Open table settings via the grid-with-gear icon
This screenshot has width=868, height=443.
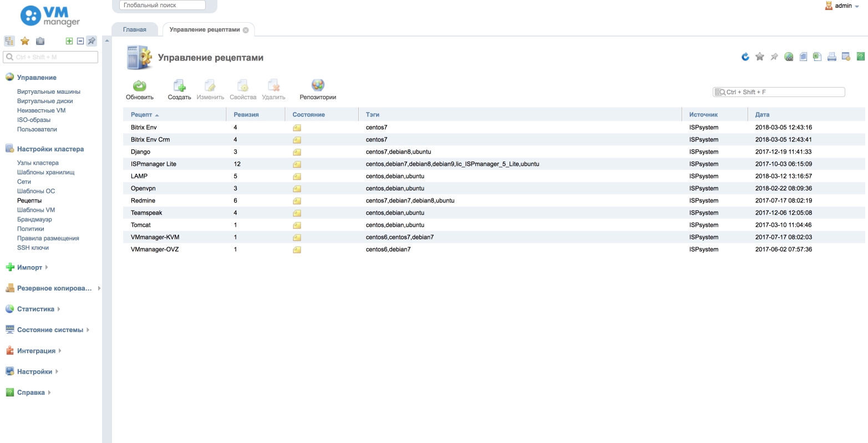[x=846, y=57]
